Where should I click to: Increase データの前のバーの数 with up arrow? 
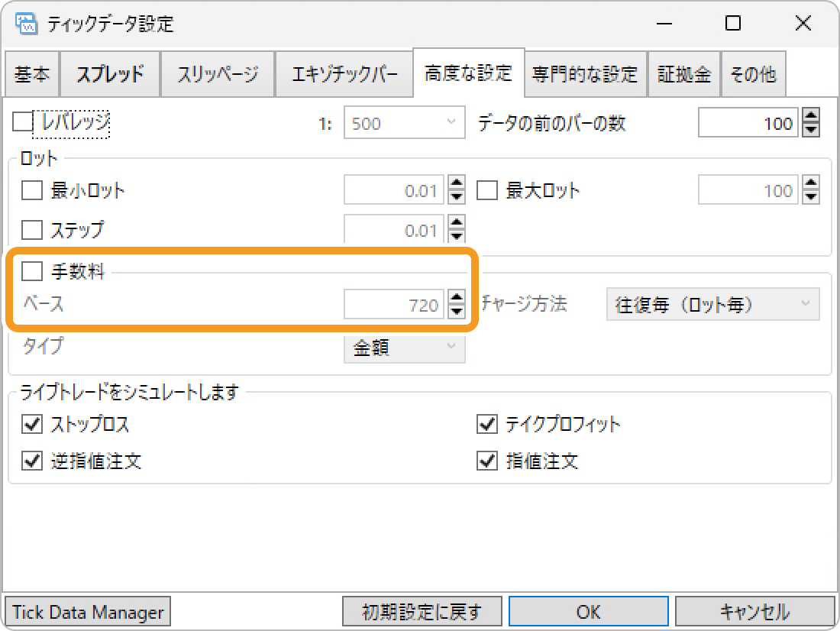(x=811, y=115)
